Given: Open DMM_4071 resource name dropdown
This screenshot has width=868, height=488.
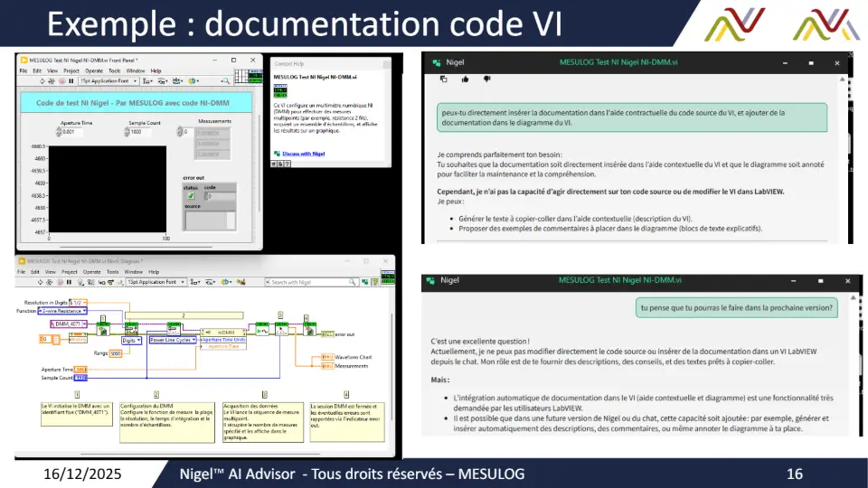Looking at the screenshot, I should point(69,324).
